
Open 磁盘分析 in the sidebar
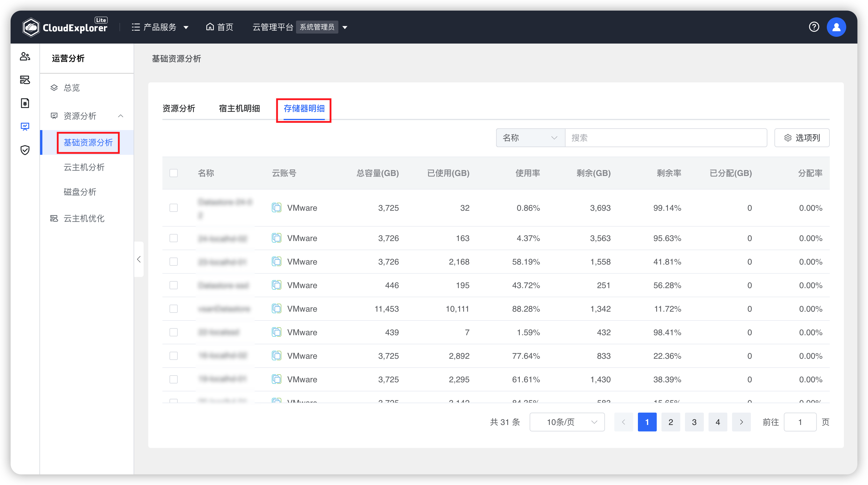pyautogui.click(x=80, y=192)
